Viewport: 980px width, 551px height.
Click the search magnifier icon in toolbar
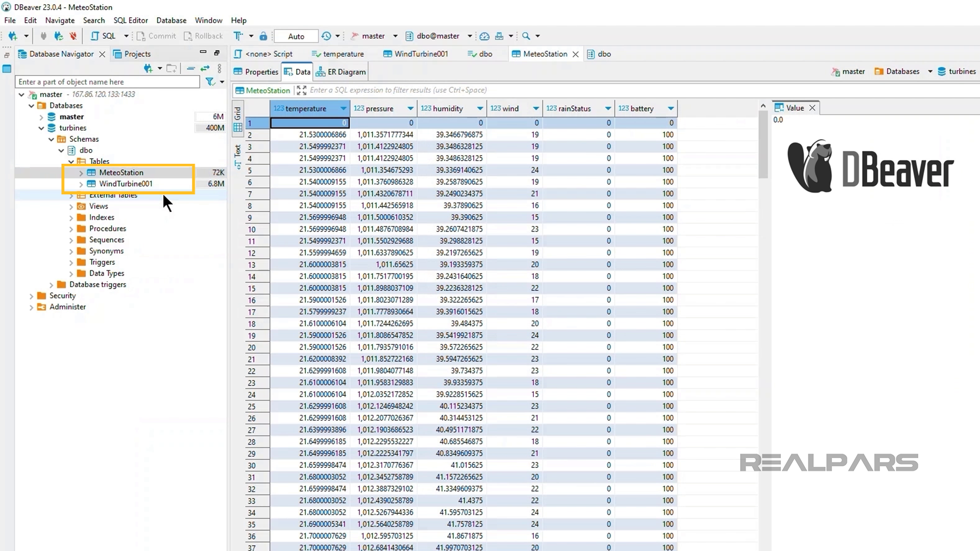click(x=526, y=36)
